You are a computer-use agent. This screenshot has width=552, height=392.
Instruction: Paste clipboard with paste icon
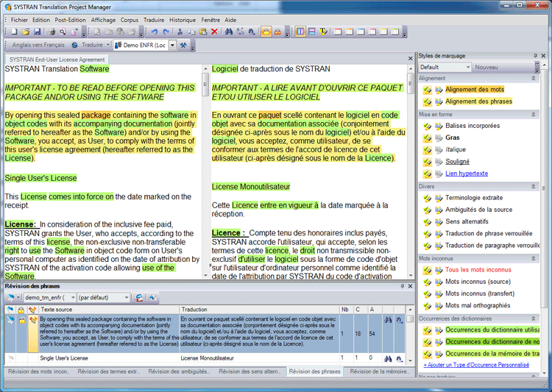point(203,32)
